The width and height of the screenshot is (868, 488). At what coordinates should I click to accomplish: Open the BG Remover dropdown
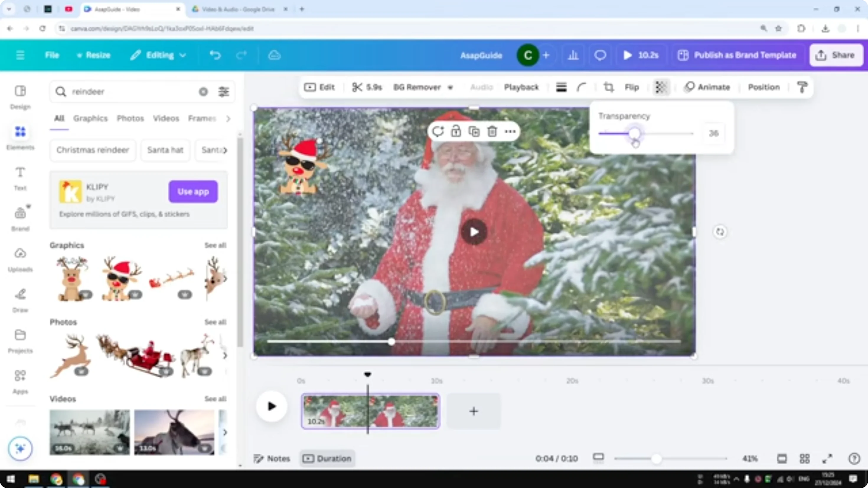[x=451, y=87]
